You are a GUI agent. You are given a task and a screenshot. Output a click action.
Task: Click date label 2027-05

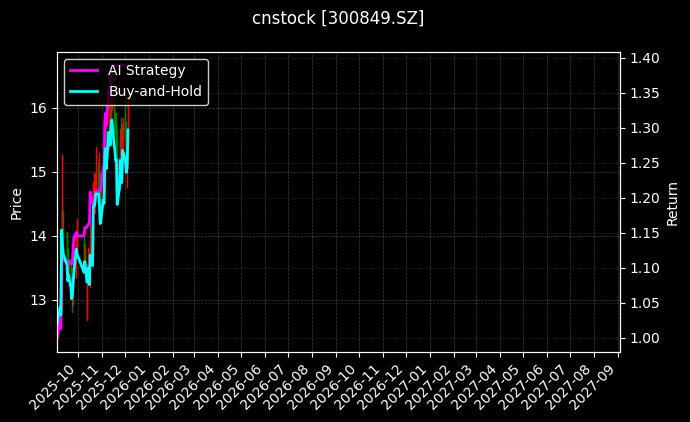[x=498, y=386]
